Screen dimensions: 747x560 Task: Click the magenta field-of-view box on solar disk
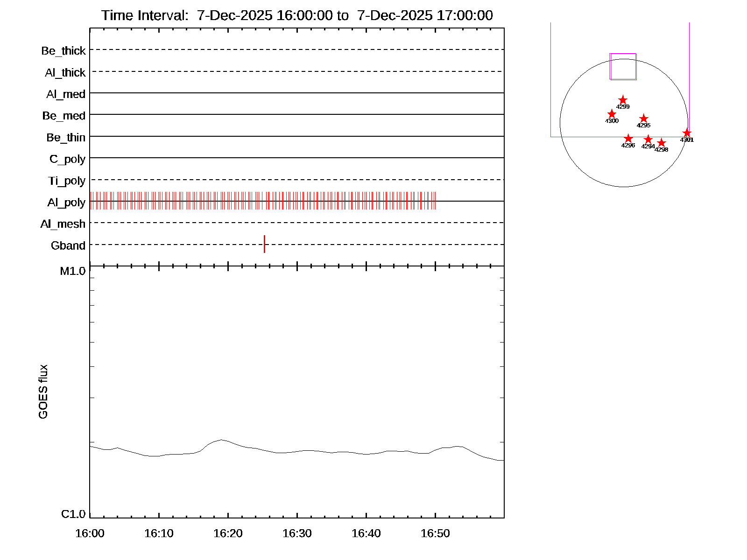click(x=623, y=66)
